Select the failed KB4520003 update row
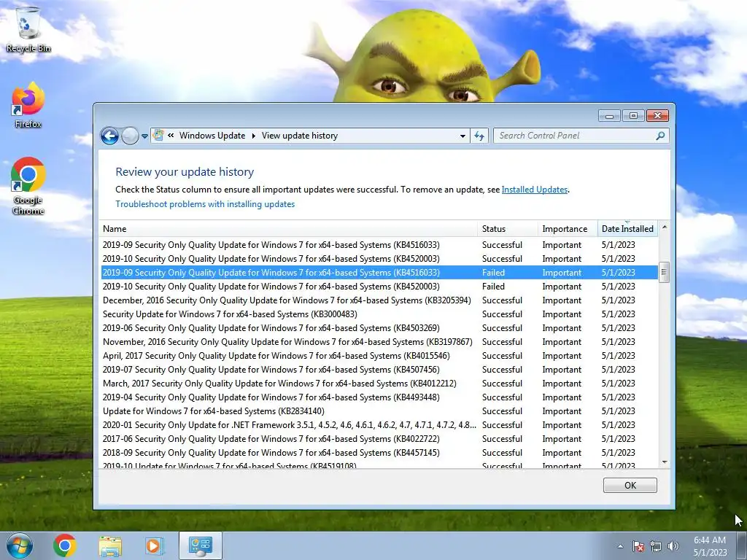Image resolution: width=747 pixels, height=560 pixels. click(x=379, y=286)
